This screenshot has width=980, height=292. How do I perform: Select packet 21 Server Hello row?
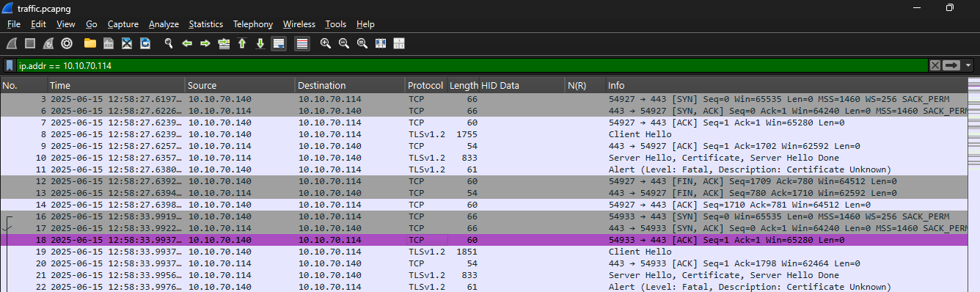coord(484,275)
